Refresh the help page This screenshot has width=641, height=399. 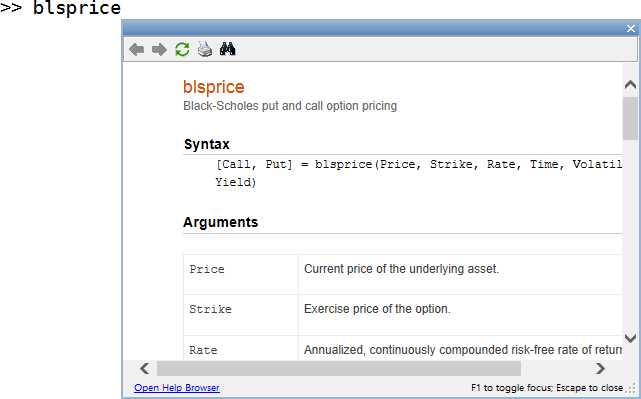tap(182, 49)
